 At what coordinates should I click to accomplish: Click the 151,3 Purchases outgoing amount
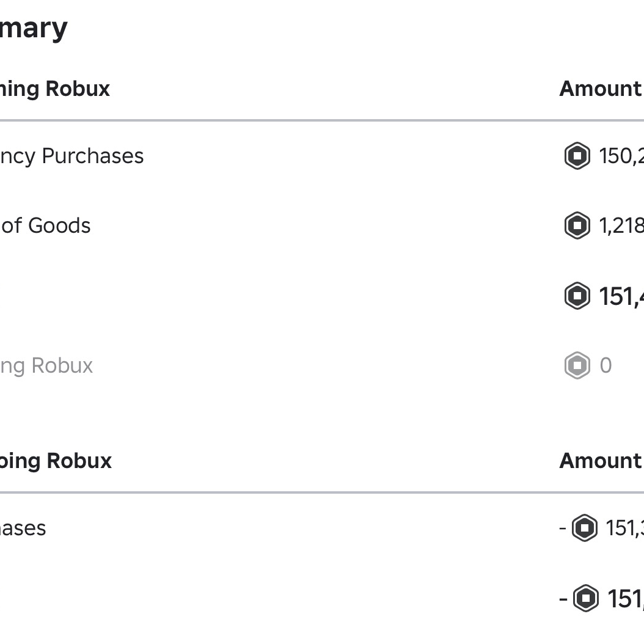pos(625,528)
